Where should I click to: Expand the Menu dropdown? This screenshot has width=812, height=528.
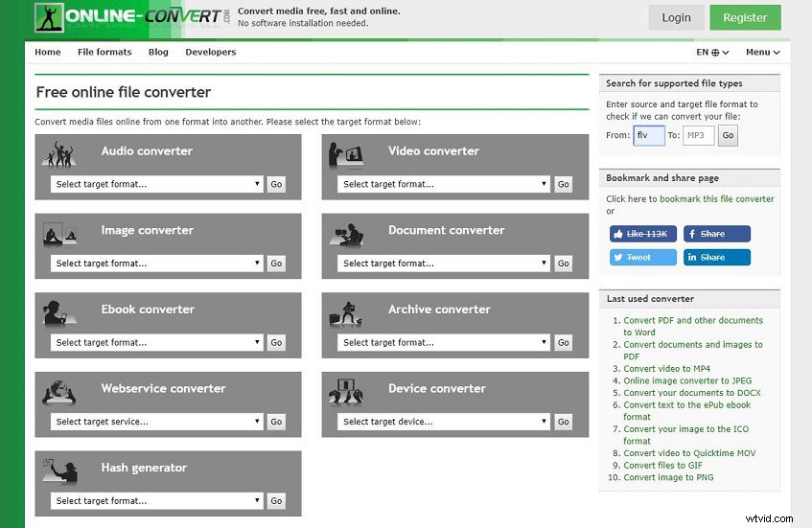tap(762, 53)
